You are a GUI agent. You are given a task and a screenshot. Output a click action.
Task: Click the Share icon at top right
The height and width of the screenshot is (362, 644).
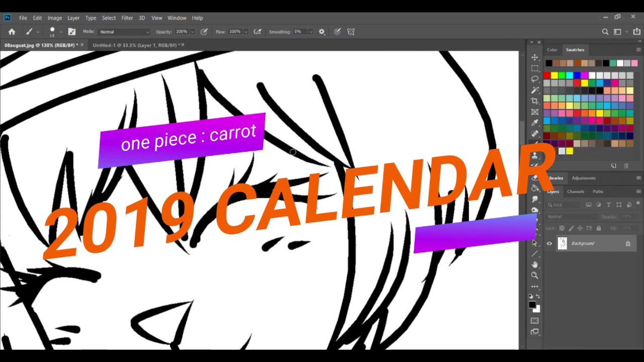coord(636,32)
